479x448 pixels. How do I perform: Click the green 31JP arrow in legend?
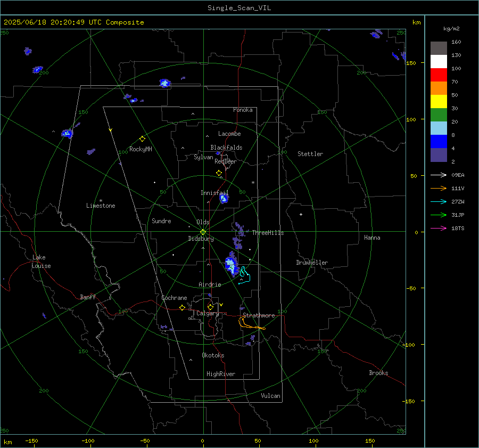coord(439,215)
